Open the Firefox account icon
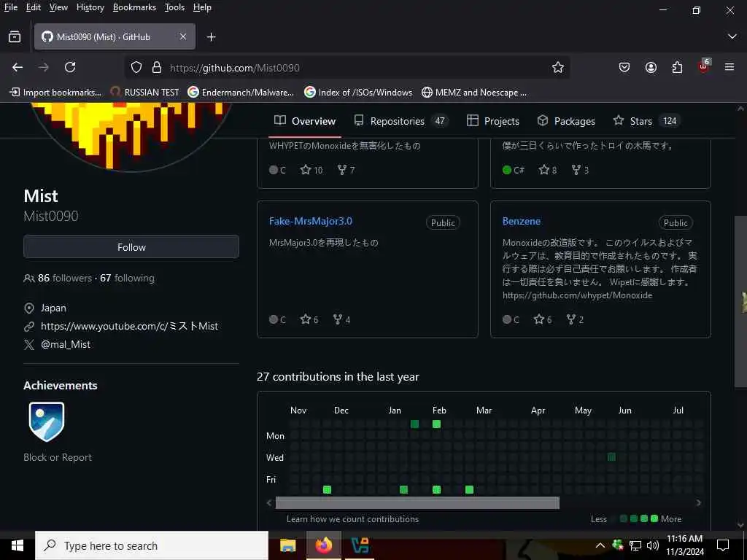Viewport: 747px width, 560px height. tap(651, 68)
